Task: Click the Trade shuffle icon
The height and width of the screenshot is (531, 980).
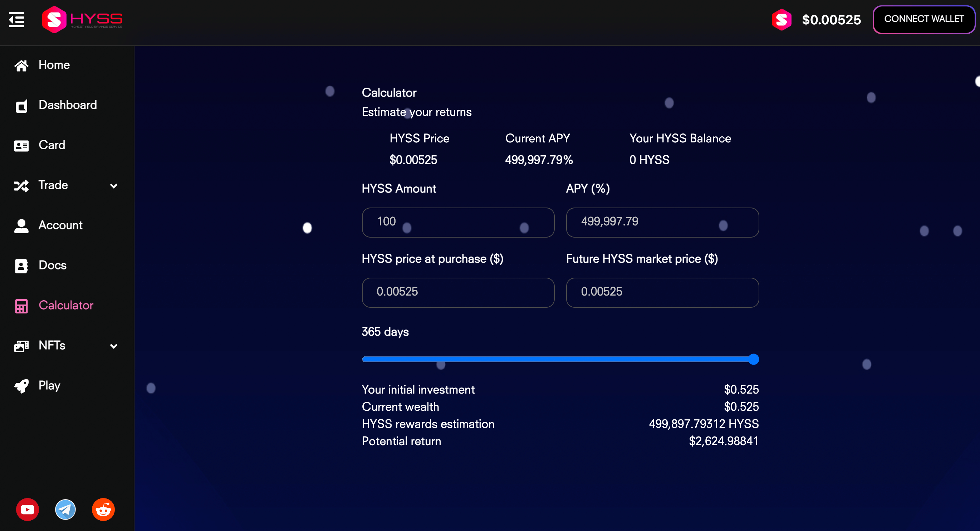Action: (x=21, y=186)
